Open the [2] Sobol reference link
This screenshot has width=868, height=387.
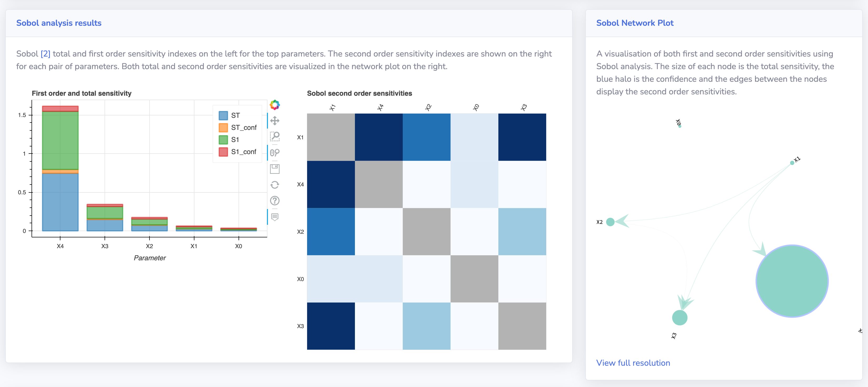tap(45, 54)
